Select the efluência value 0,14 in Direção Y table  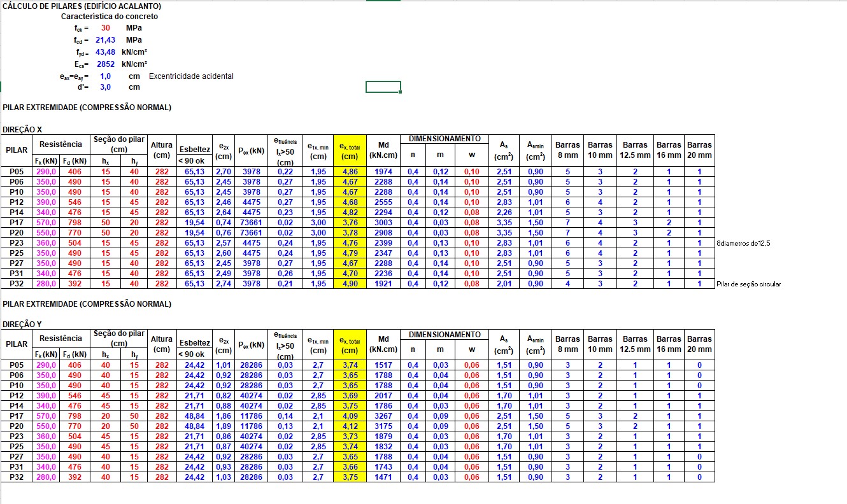coord(285,416)
